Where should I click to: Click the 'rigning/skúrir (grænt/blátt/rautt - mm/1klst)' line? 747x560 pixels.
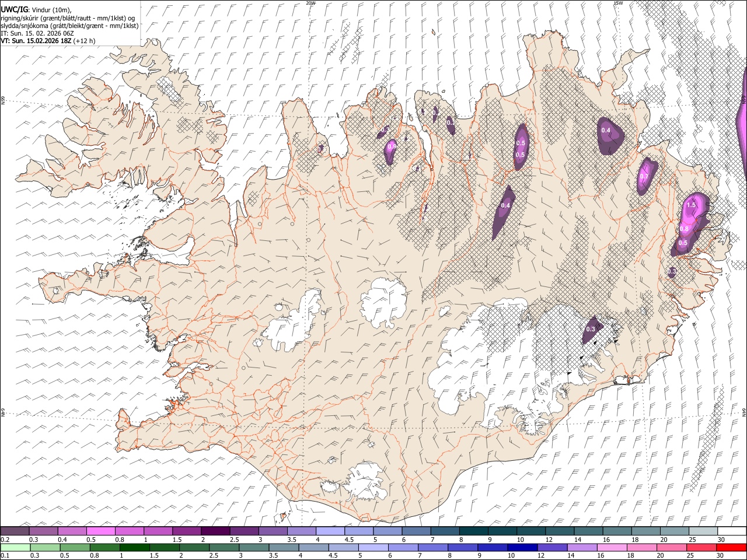coord(68,18)
